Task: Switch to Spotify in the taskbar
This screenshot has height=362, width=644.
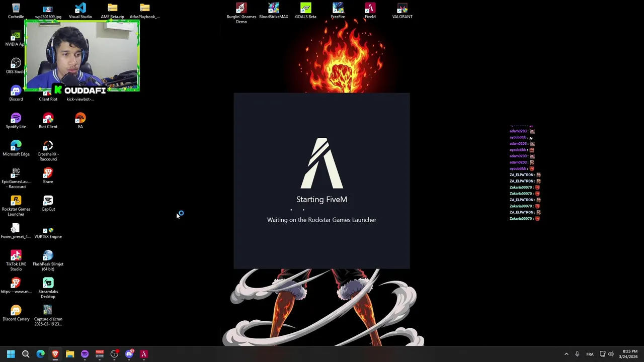Action: pyautogui.click(x=85, y=354)
